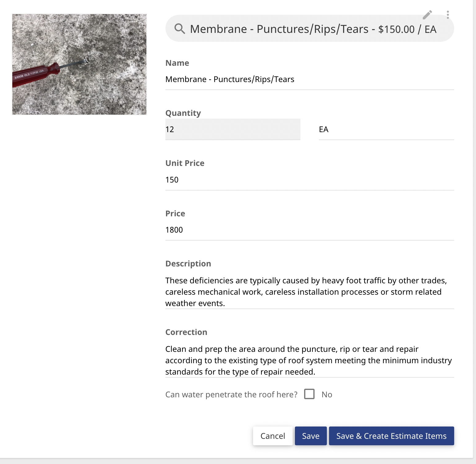This screenshot has height=464, width=476.
Task: Click the Unit Price field showing 150
Action: click(x=310, y=180)
